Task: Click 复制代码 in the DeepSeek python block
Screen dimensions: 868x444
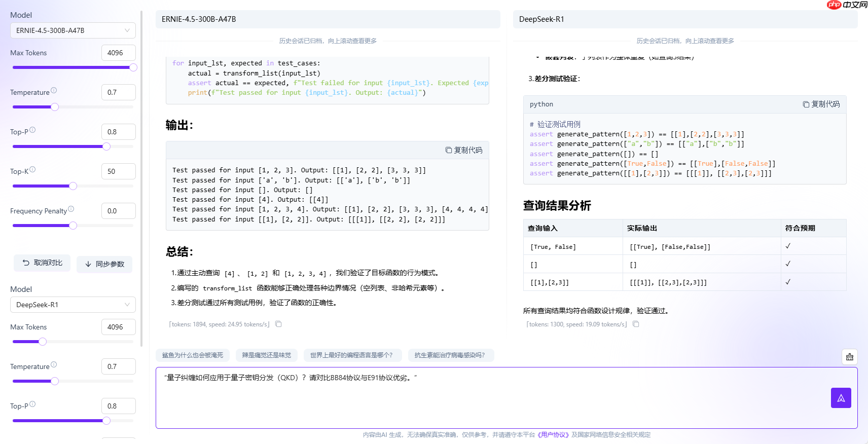Action: tap(821, 104)
